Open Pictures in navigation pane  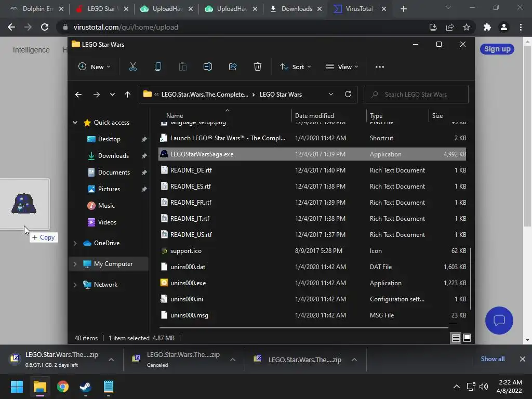[x=109, y=189]
